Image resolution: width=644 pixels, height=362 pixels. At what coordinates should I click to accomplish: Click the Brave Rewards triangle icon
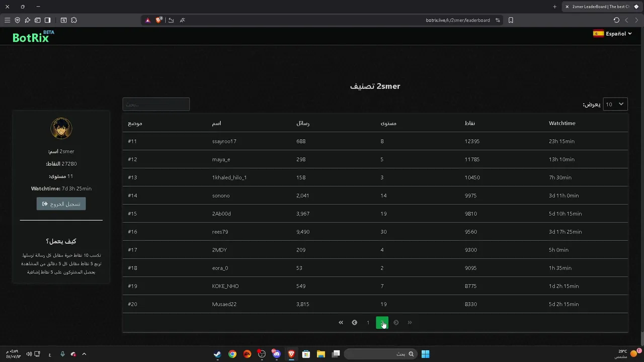[x=147, y=20]
